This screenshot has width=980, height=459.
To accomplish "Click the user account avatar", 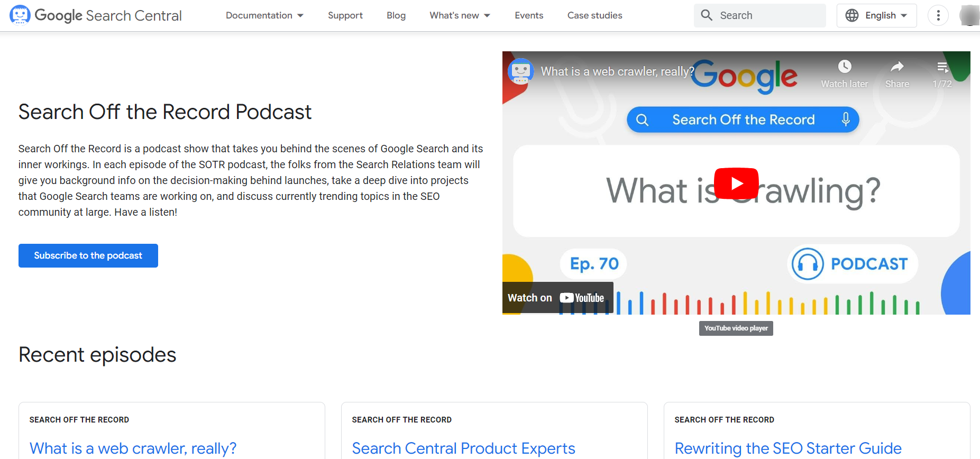I will 969,15.
